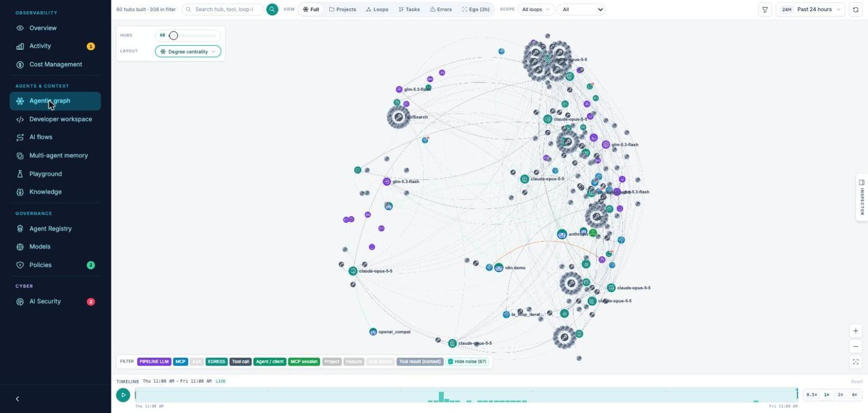
Task: Toggle the PIPELINE LLM filter
Action: click(x=154, y=362)
